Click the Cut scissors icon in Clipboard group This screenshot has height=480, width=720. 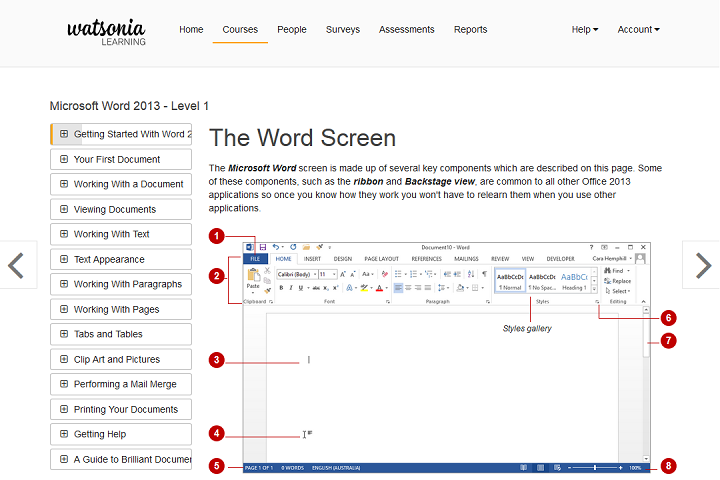pos(267,271)
